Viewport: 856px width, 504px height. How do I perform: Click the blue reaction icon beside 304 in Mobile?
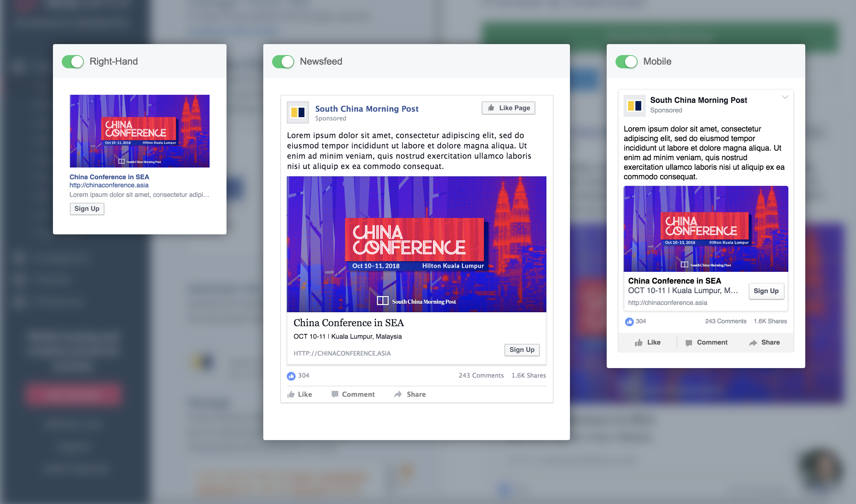(x=629, y=321)
